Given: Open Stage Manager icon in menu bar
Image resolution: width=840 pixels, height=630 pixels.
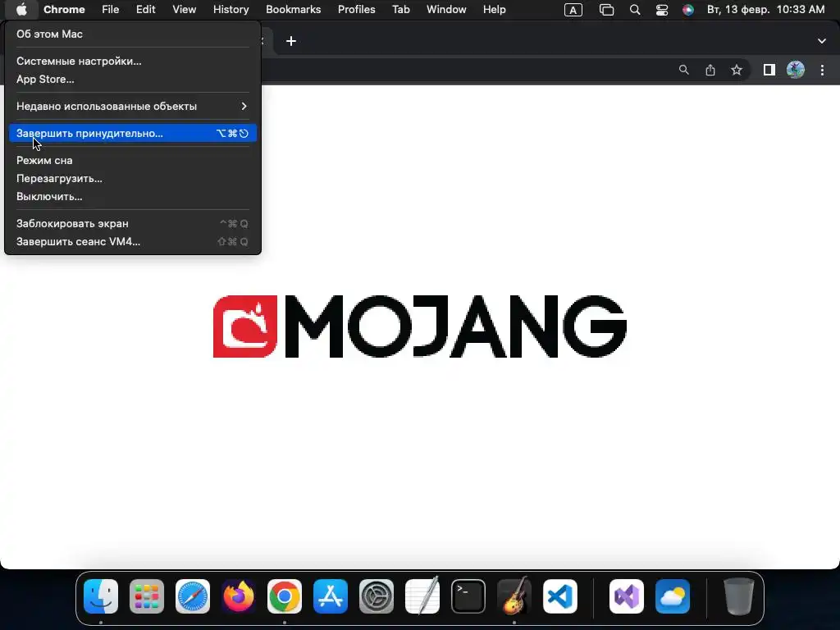Looking at the screenshot, I should (606, 10).
